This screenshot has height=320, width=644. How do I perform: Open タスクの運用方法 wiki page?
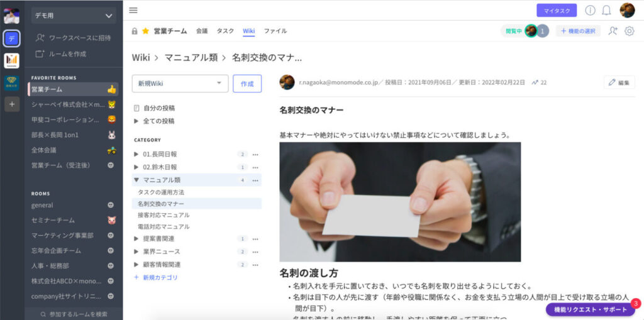click(x=161, y=192)
